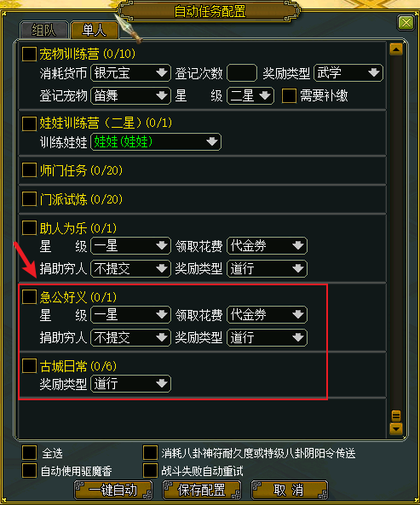Expand 古城日常 奖励类型 道行 dropdown
Viewport: 420px width, 505px height.
click(130, 383)
